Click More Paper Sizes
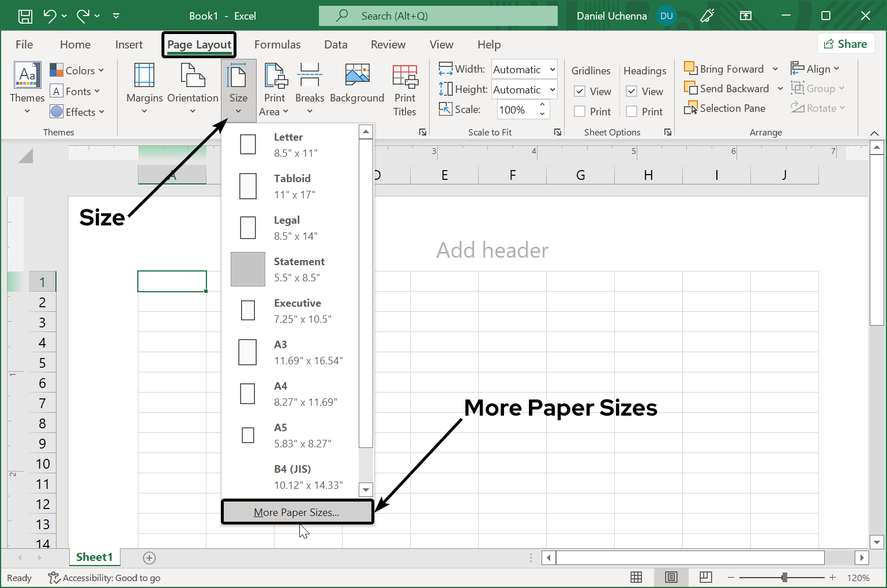Screen dimensions: 887x588 pyautogui.click(x=296, y=512)
